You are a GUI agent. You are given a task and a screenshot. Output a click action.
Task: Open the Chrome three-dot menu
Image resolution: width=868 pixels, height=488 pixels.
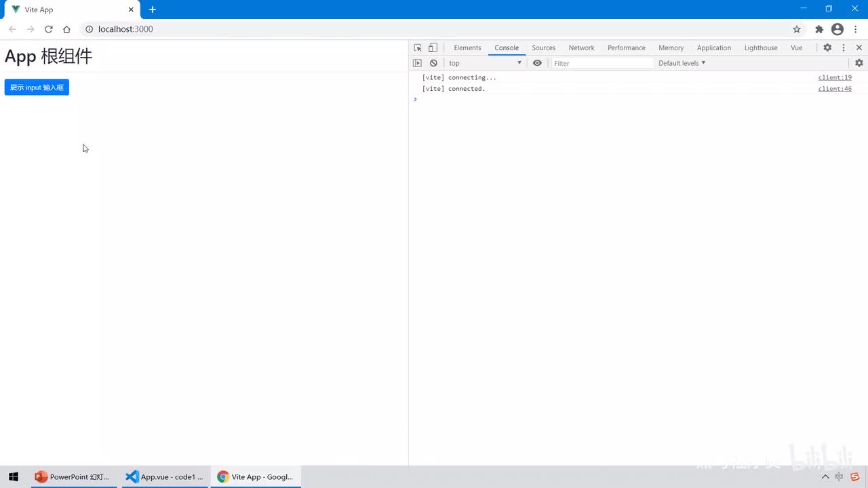click(x=856, y=29)
